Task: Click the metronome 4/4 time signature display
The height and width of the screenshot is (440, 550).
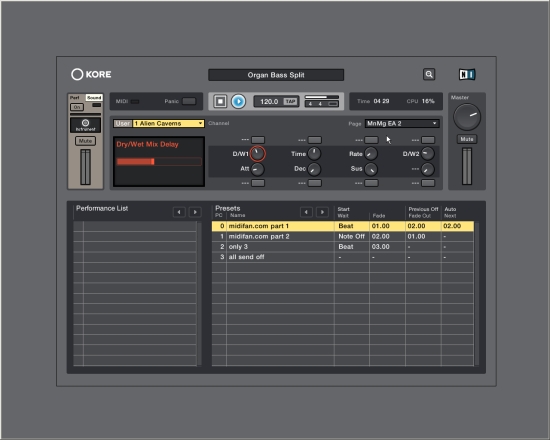Action: [x=321, y=104]
